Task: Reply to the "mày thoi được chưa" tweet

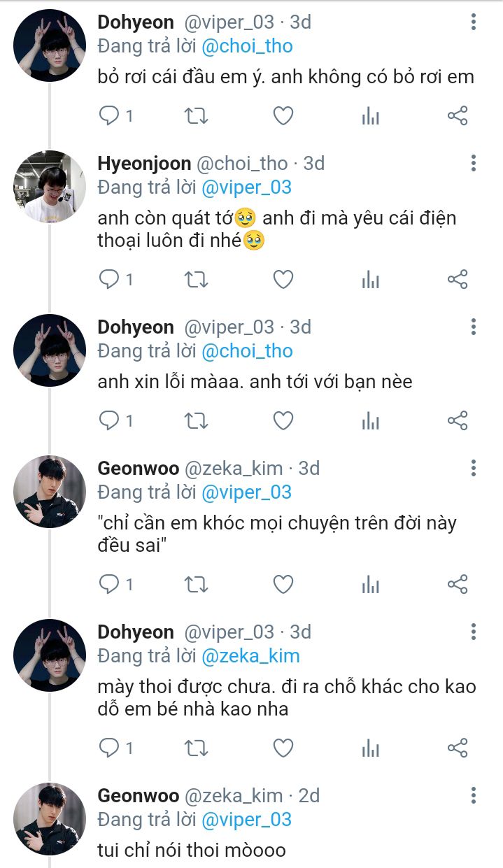Action: (109, 748)
